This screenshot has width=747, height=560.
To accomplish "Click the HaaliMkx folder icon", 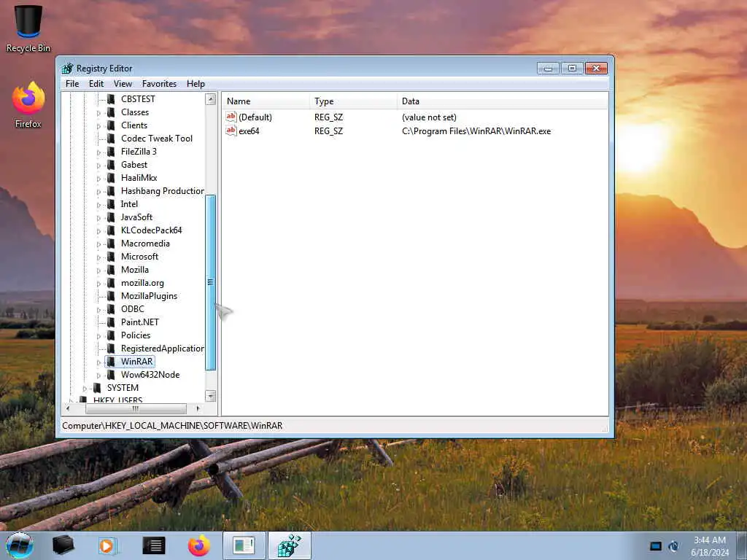I will [111, 178].
